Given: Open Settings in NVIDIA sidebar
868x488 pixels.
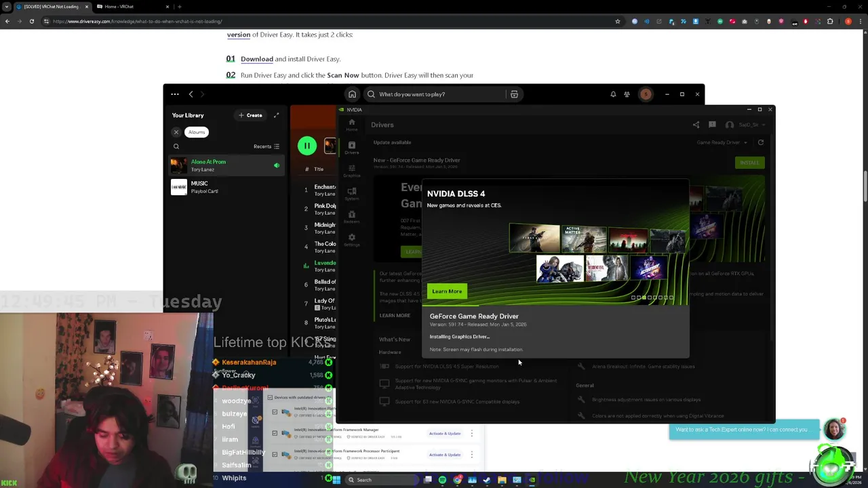Looking at the screenshot, I should click(x=351, y=240).
